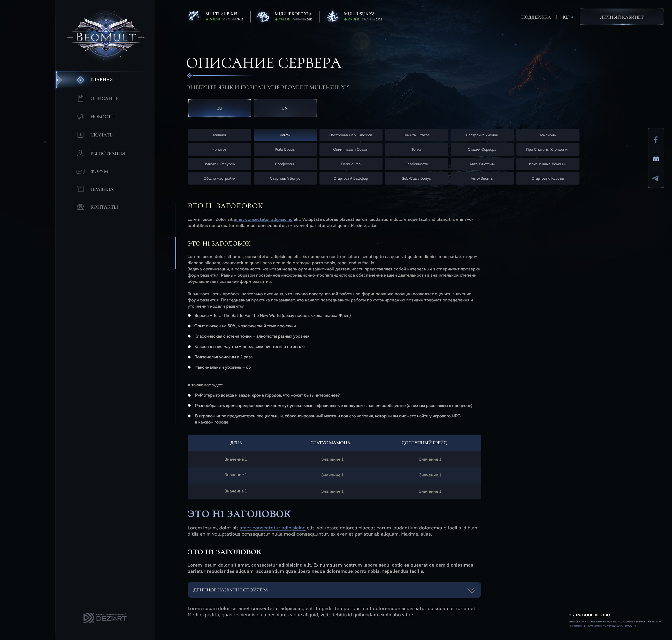
Task: Select the Sub-Class Бонус tab
Action: tap(416, 178)
